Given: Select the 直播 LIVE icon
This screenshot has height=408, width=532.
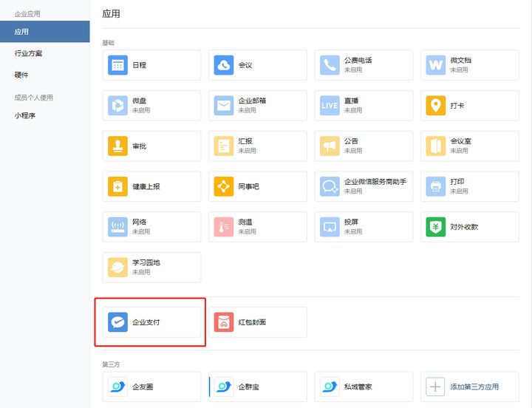Looking at the screenshot, I should pyautogui.click(x=330, y=106).
